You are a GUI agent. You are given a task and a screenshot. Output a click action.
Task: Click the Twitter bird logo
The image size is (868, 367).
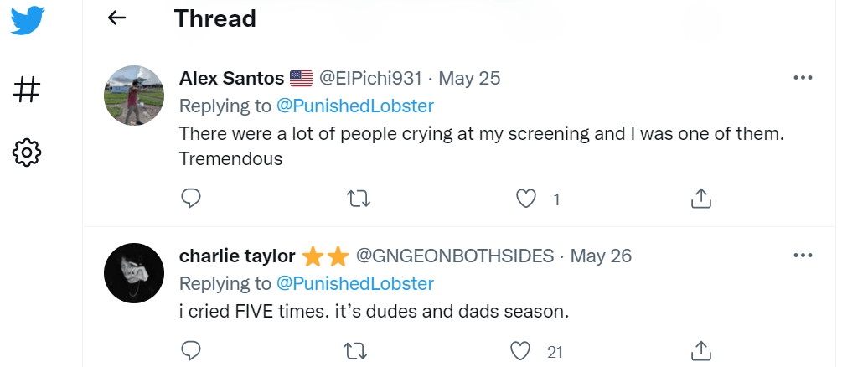point(28,21)
